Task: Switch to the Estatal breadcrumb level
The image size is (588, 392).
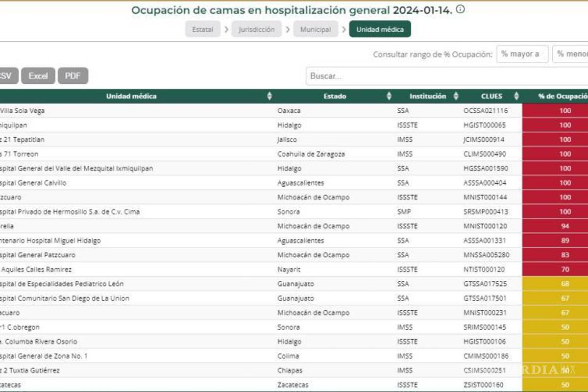Action: click(202, 29)
